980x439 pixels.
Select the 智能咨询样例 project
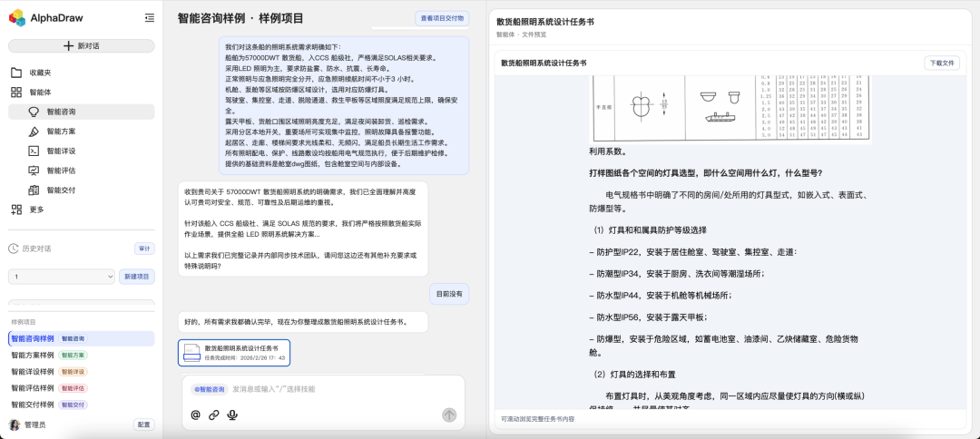click(x=82, y=338)
